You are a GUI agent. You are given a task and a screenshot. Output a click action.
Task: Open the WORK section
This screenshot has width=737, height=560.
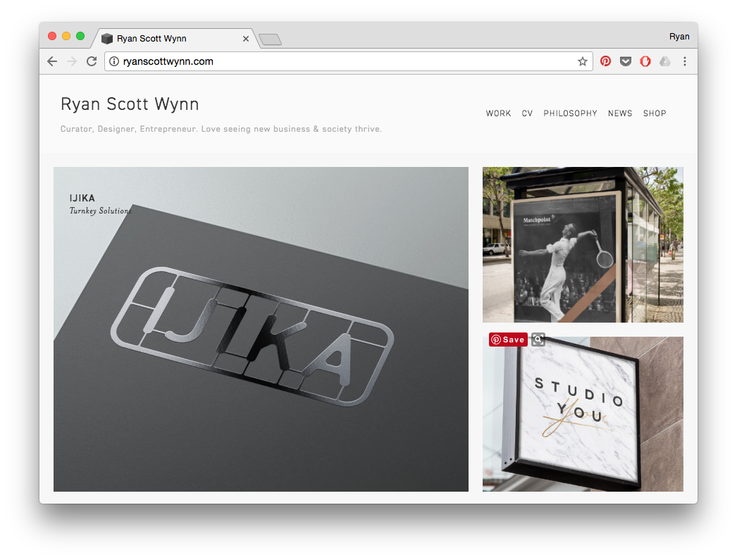[498, 113]
